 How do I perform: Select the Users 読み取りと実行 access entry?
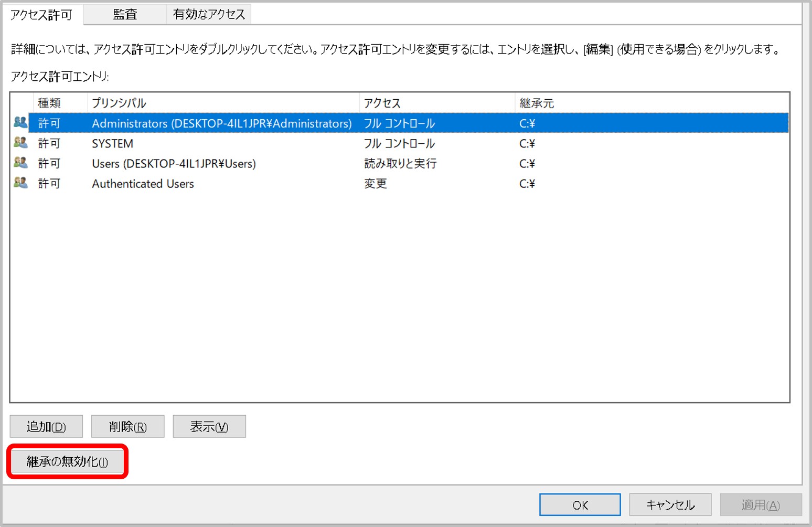pos(400,164)
